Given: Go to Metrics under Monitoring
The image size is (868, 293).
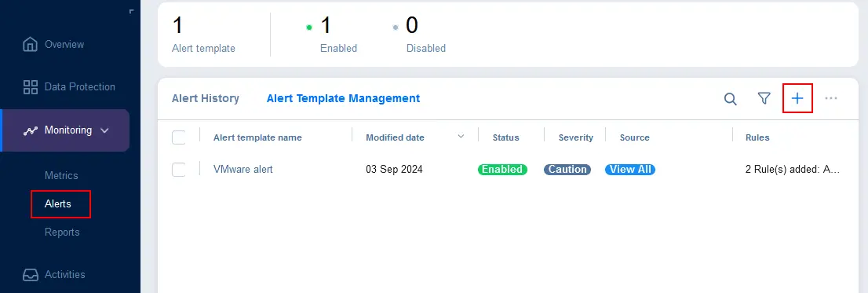Looking at the screenshot, I should pos(61,176).
